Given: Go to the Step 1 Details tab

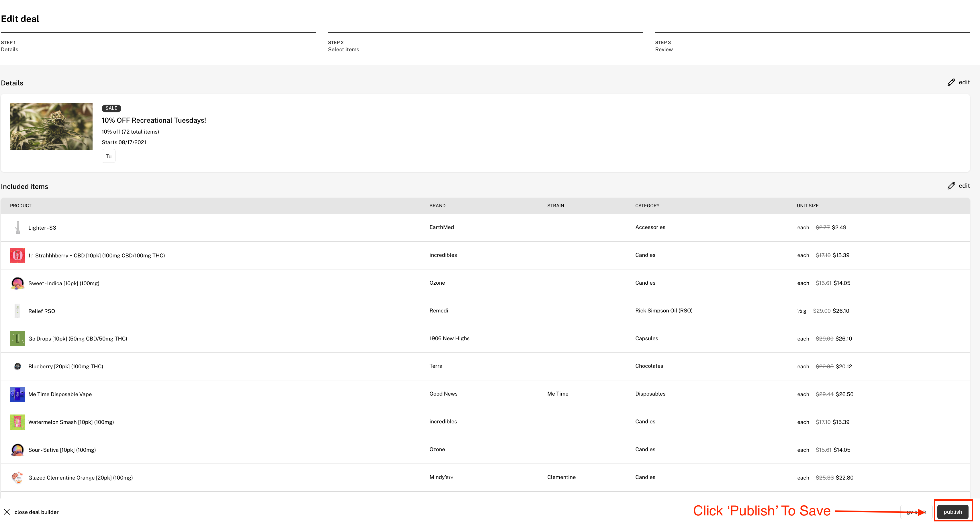Looking at the screenshot, I should pos(9,46).
